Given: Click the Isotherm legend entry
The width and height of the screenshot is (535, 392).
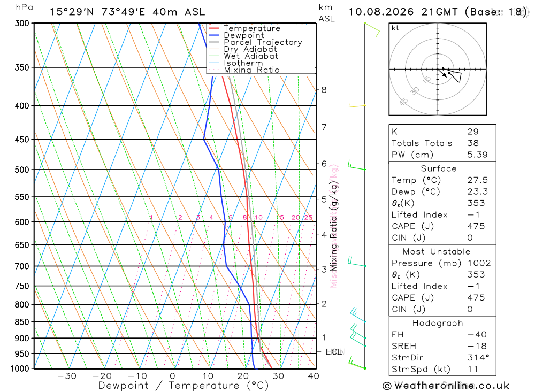Looking at the screenshot, I should pyautogui.click(x=243, y=63).
